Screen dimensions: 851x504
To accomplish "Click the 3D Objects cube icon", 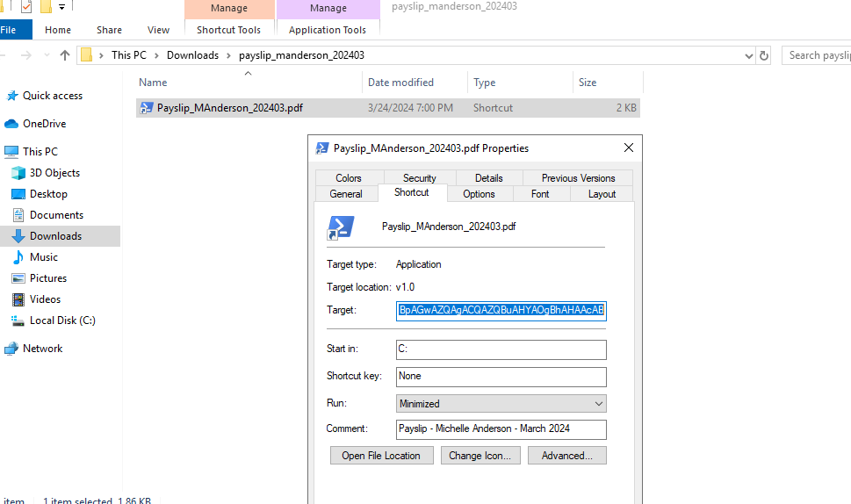I will click(x=18, y=173).
